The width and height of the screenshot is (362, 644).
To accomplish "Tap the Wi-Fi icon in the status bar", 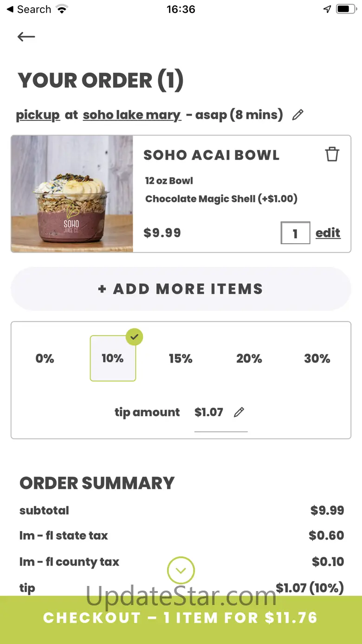I will point(61,9).
